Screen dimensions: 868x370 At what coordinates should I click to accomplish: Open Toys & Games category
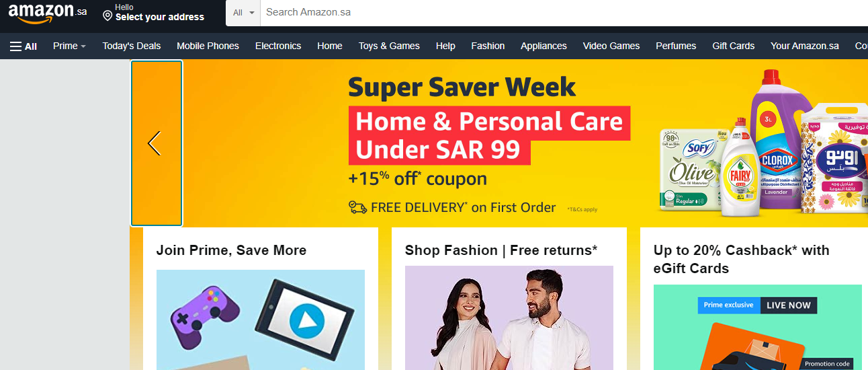[x=389, y=46]
